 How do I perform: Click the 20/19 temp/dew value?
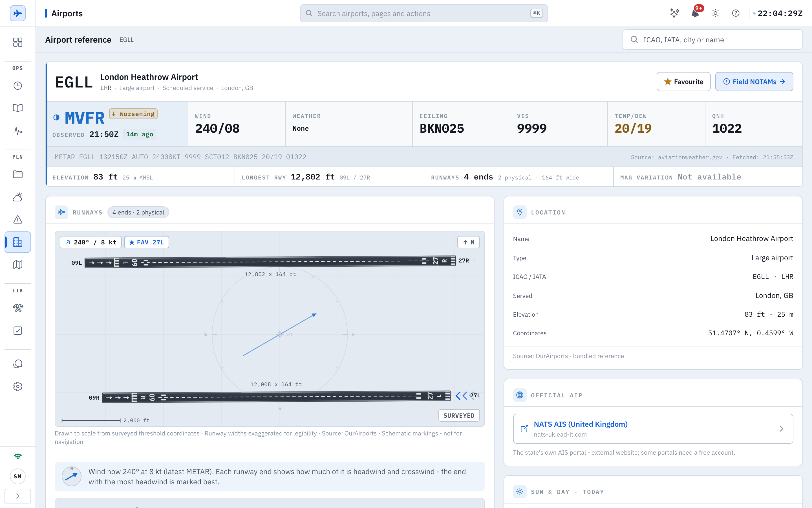[x=633, y=129]
